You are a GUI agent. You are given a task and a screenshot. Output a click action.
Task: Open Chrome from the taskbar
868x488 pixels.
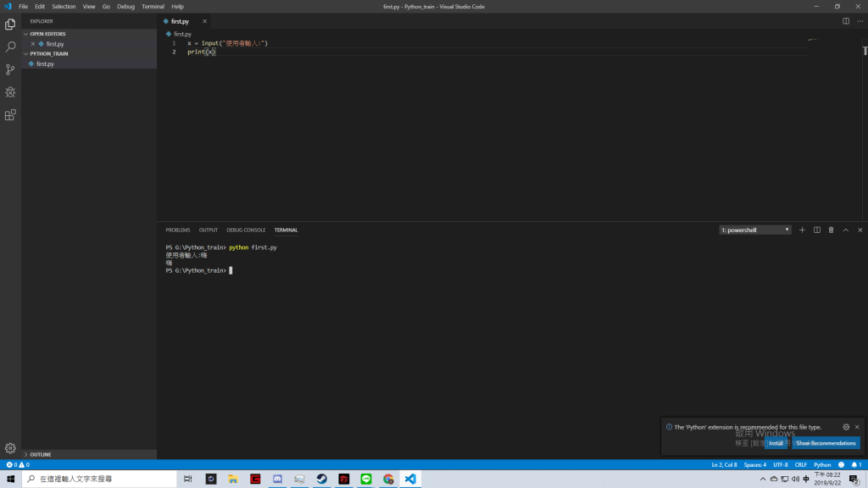click(x=388, y=480)
